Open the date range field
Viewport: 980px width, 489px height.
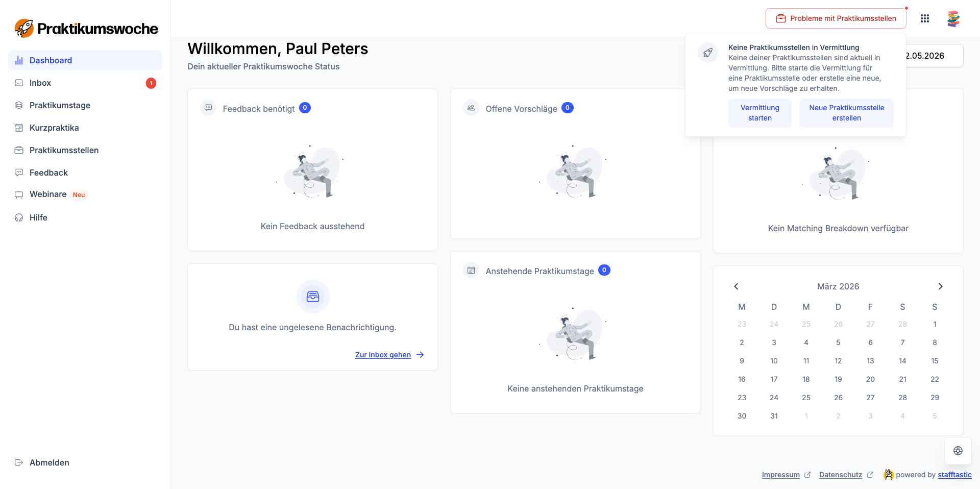934,56
